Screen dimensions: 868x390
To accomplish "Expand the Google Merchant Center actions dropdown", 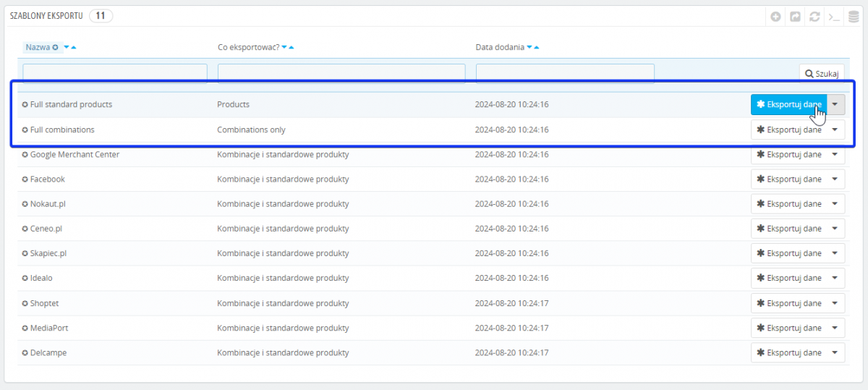I will pos(835,155).
